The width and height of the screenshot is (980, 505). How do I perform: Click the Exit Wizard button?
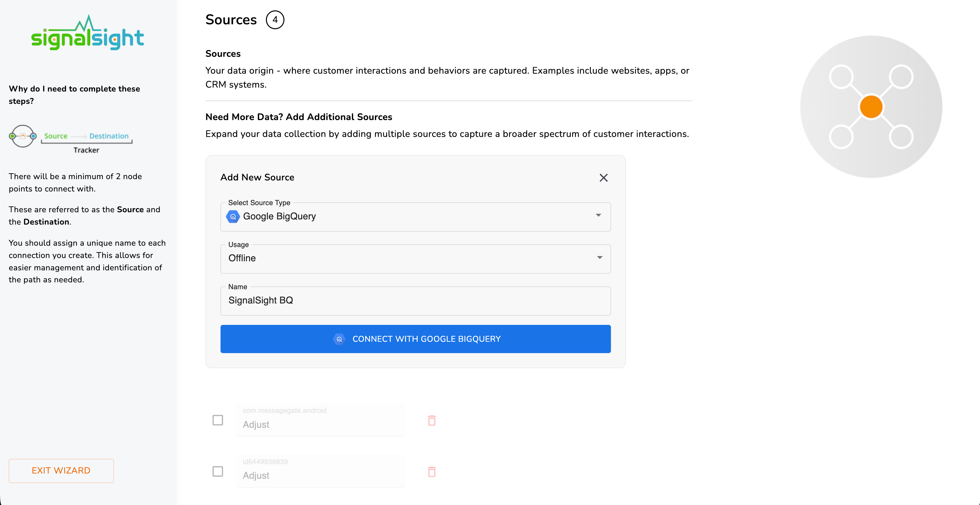click(x=61, y=471)
